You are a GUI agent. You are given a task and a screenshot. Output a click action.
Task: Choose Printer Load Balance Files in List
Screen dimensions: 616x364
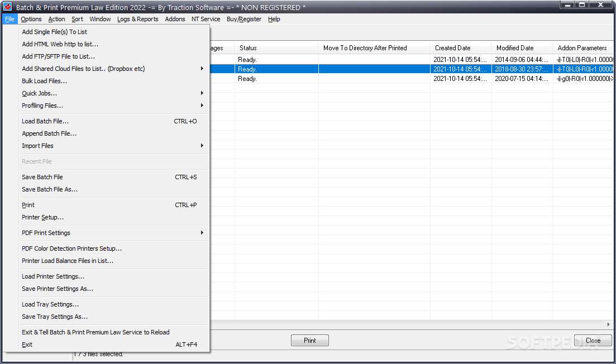coord(114,260)
